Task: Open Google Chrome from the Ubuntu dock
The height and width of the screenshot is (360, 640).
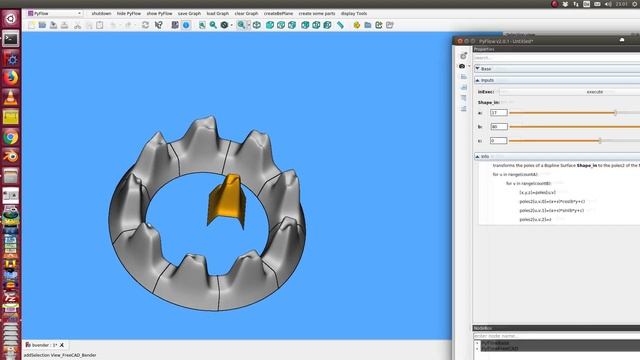Action: 11,137
